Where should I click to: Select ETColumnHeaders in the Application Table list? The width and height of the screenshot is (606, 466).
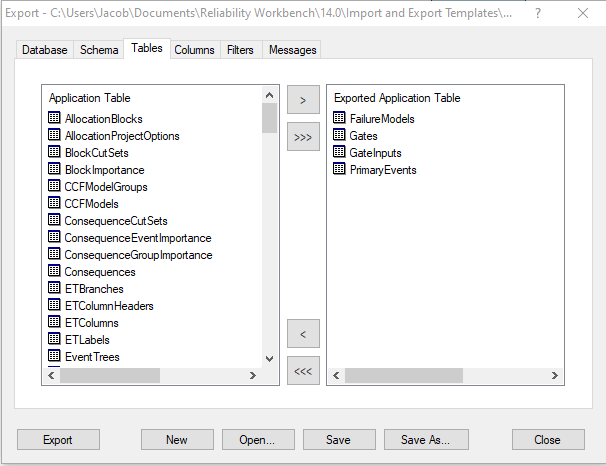click(x=109, y=306)
